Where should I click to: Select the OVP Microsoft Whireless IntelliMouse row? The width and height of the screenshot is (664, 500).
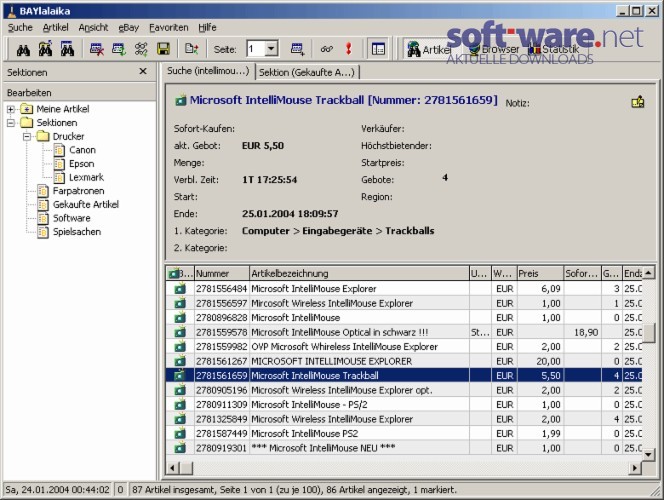click(x=404, y=347)
